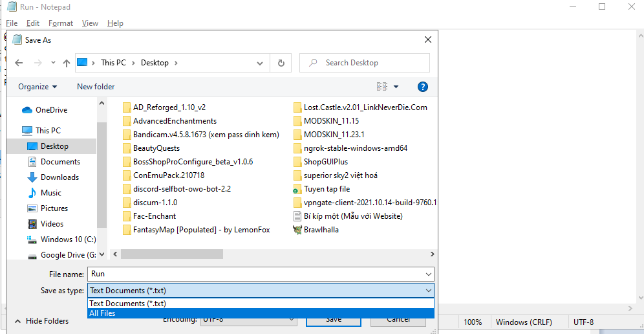The image size is (644, 334).
Task: Click the This PC icon in address bar
Action: point(83,63)
